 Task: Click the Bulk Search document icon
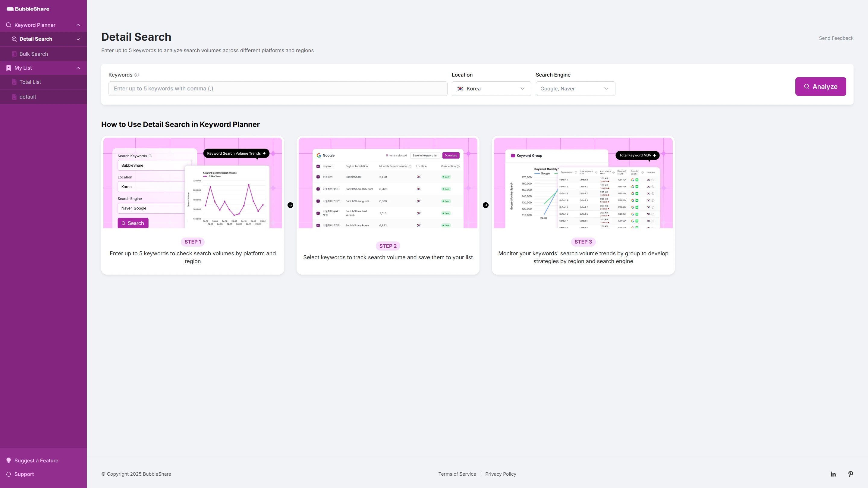[14, 54]
